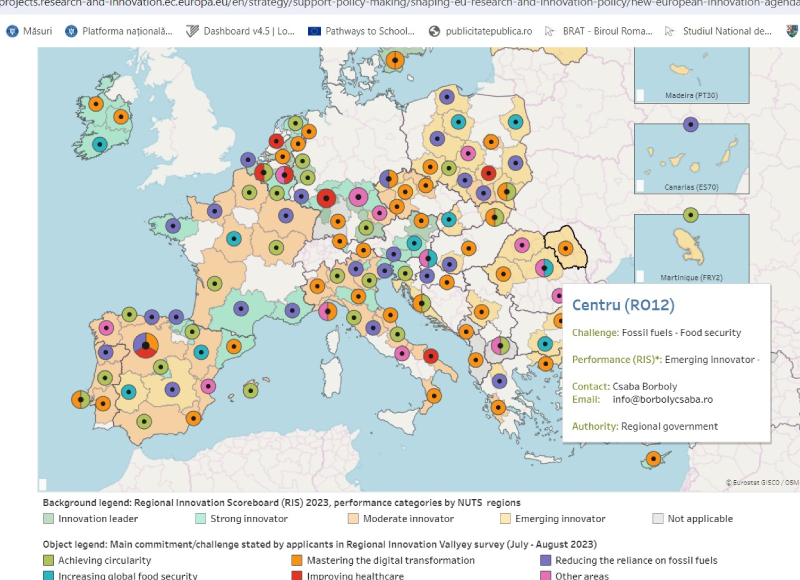This screenshot has width=800, height=580.
Task: Click the green marker above the Martinique inset
Action: pos(690,214)
